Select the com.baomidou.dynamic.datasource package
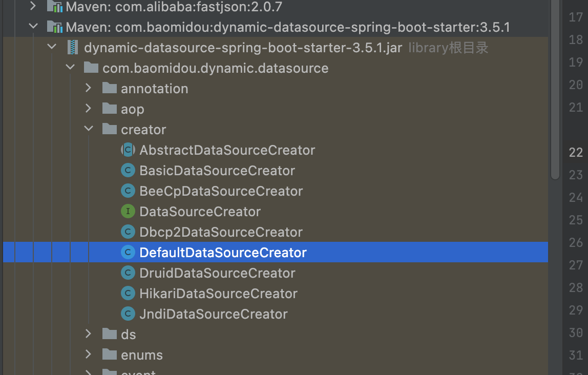 tap(216, 68)
